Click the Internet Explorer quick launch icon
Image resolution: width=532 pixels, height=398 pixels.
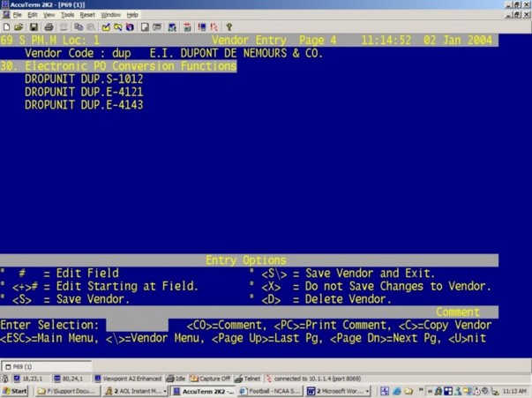tap(397, 391)
